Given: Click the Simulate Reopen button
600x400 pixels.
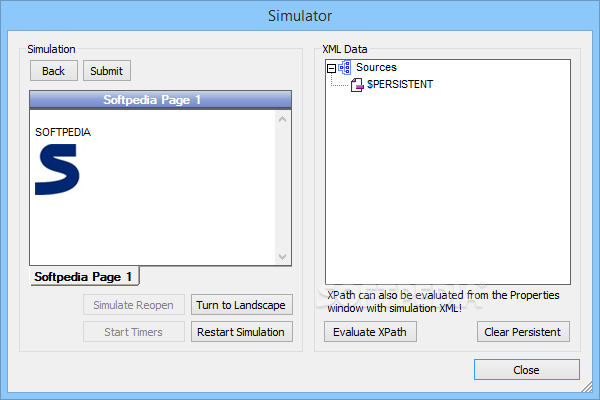Looking at the screenshot, I should (134, 305).
